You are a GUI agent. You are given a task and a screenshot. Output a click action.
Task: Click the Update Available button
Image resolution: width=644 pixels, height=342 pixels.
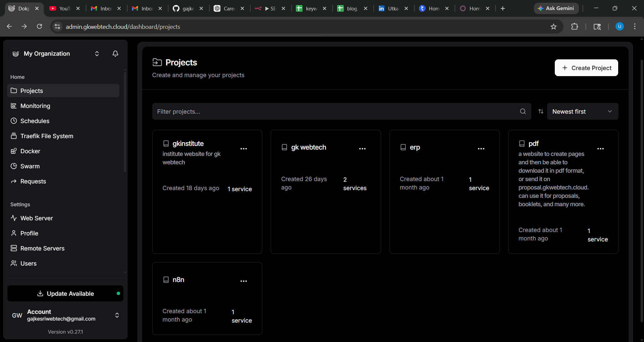click(65, 293)
